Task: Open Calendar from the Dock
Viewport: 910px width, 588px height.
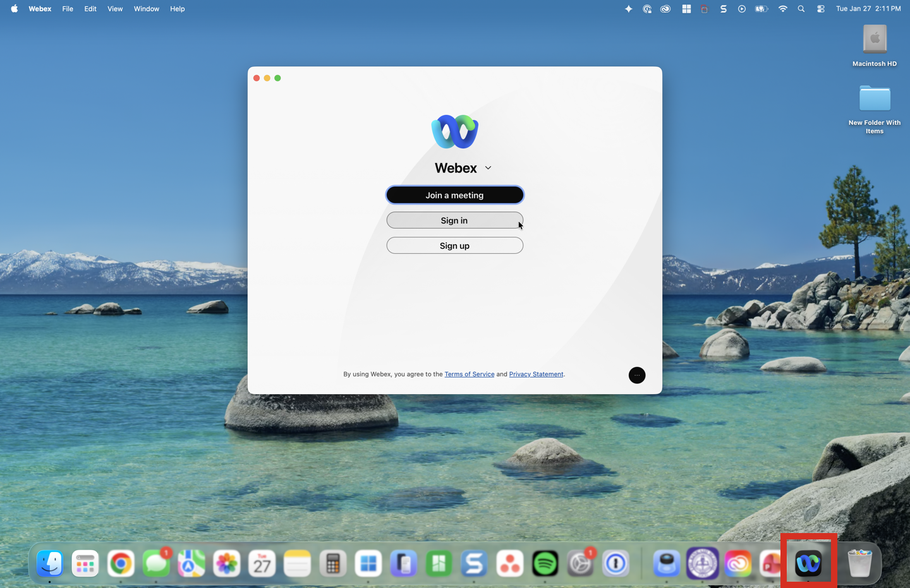Action: point(262,563)
